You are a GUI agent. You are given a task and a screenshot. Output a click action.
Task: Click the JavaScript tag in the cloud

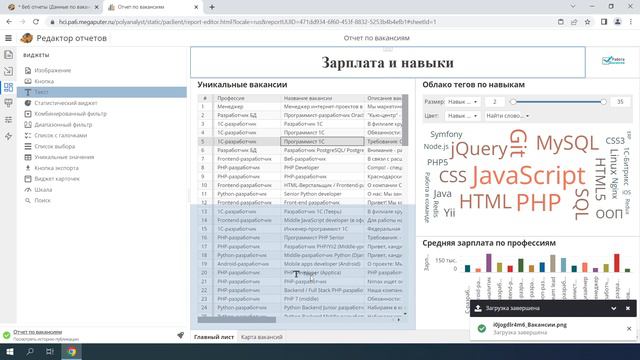point(529,176)
